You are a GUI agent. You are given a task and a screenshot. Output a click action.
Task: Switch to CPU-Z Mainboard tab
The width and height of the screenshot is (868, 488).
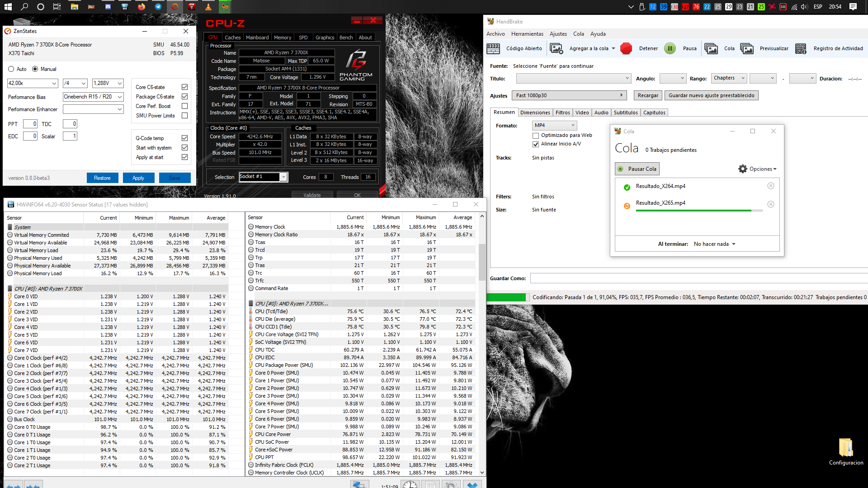click(257, 38)
